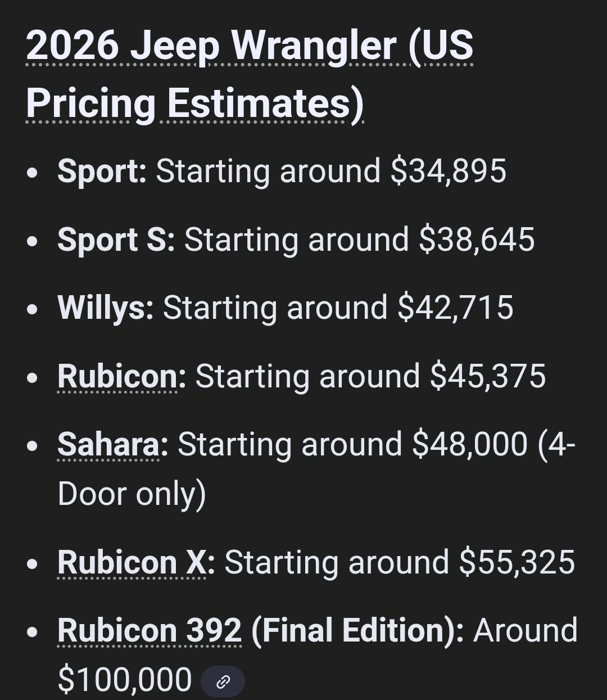Viewport: 607px width, 700px height.
Task: Select the $45,375 Rubicon price
Action: (488, 376)
